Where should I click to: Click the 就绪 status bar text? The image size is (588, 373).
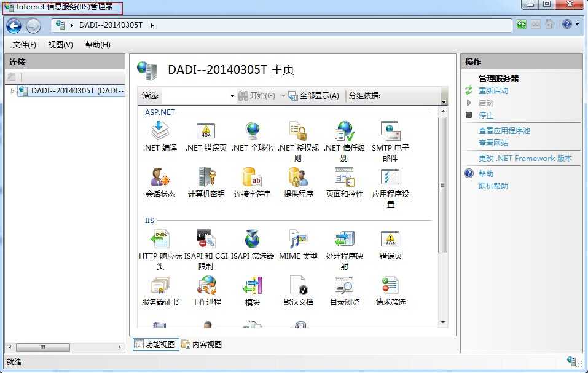(14, 362)
